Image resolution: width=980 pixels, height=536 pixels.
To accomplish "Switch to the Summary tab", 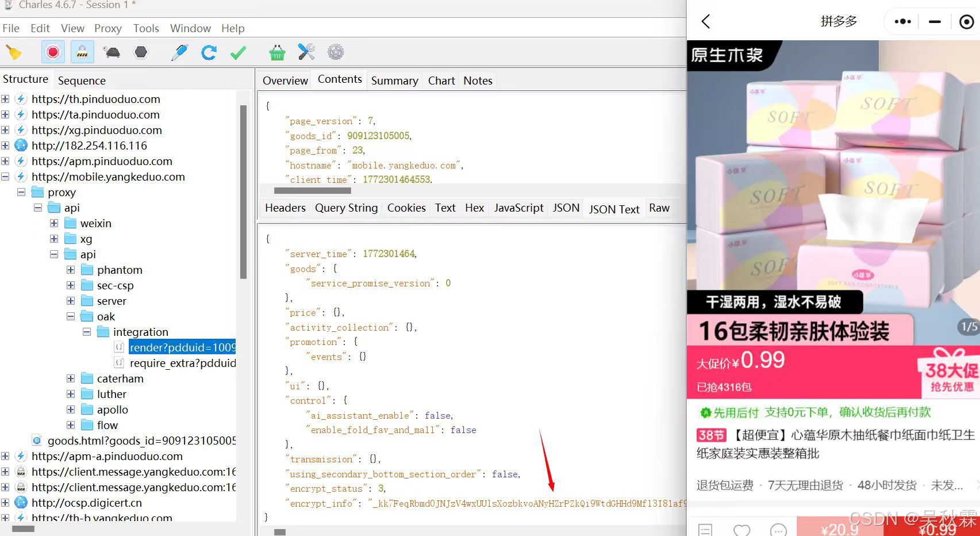I will pyautogui.click(x=394, y=81).
